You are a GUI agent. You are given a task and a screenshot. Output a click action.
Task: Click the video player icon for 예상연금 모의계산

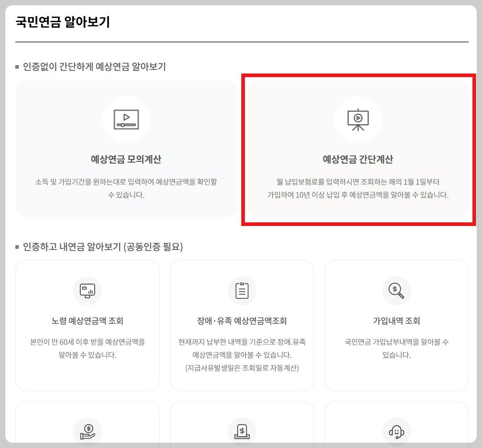pyautogui.click(x=126, y=119)
